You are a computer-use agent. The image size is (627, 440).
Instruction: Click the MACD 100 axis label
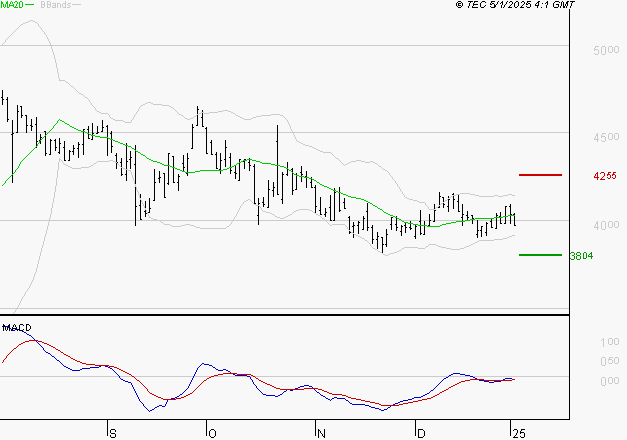click(x=610, y=342)
